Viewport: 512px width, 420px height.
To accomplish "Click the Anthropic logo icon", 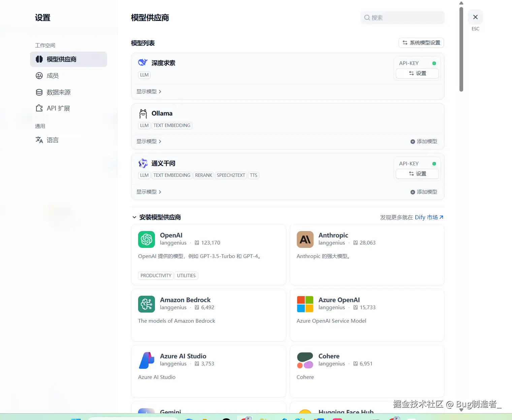I will (x=305, y=239).
